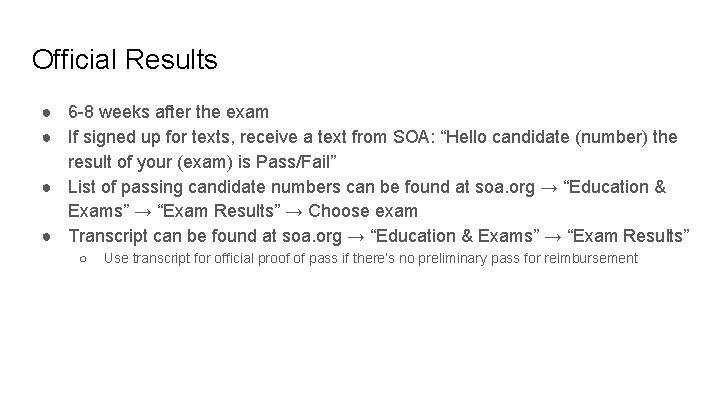Click "(number)" in the text message bullet
The image size is (720, 405).
tap(611, 135)
